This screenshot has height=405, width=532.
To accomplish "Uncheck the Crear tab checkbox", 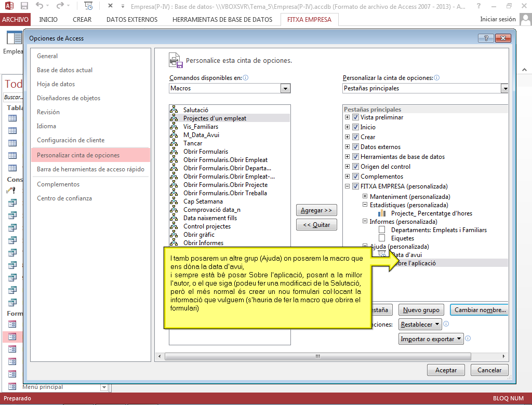I will click(x=355, y=137).
